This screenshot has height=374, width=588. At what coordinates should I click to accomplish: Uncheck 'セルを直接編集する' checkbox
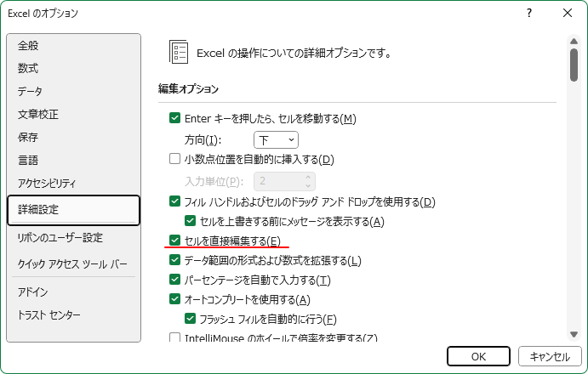[x=174, y=240]
